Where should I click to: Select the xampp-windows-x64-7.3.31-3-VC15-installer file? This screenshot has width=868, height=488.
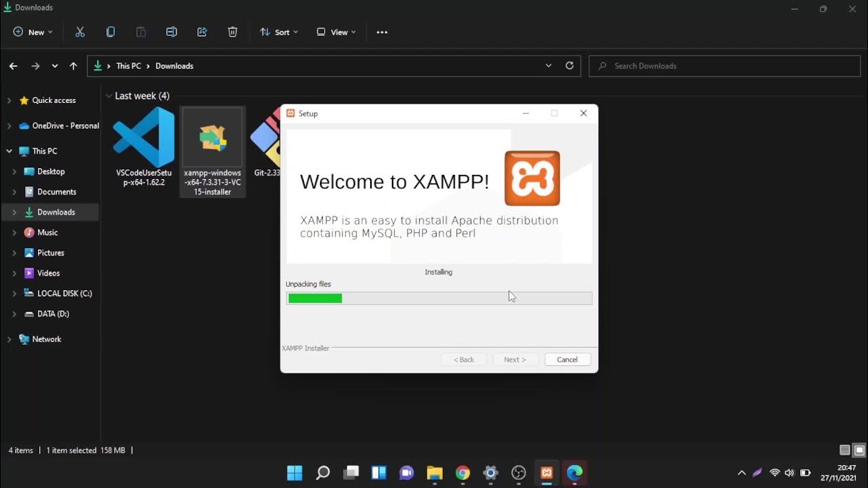click(212, 152)
